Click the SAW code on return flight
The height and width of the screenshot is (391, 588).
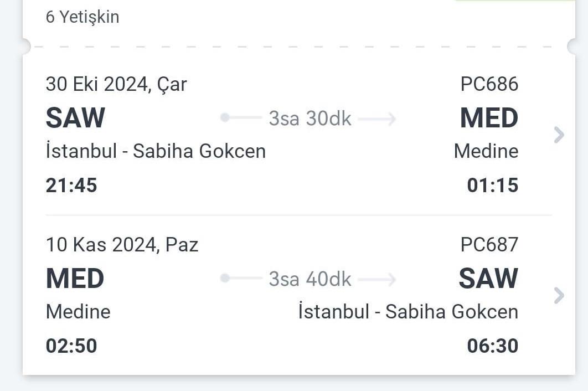click(487, 279)
